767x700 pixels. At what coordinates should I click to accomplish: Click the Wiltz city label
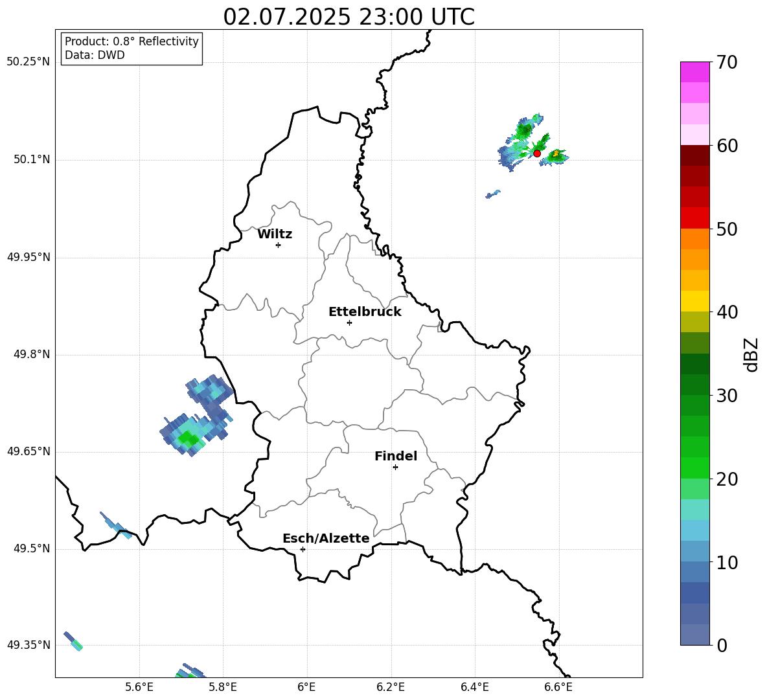tap(275, 234)
